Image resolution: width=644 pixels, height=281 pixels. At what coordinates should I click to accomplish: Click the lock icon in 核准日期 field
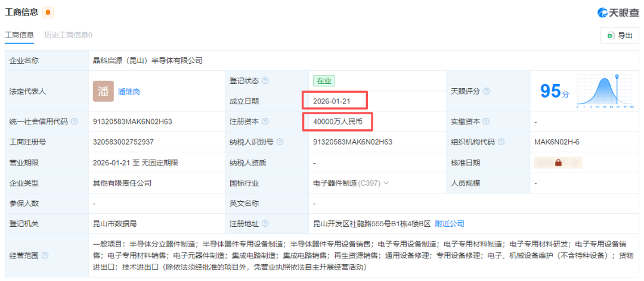tap(559, 163)
